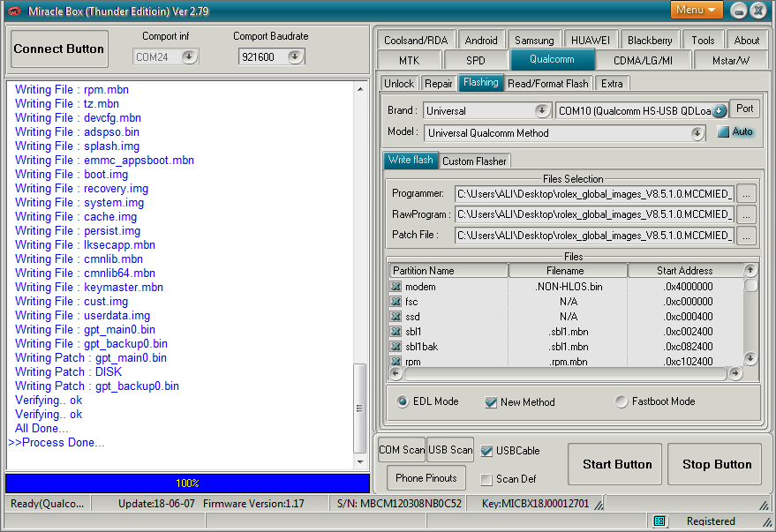776x532 pixels.
Task: Uncheck the sbl1bak partition checkbox
Action: click(396, 347)
